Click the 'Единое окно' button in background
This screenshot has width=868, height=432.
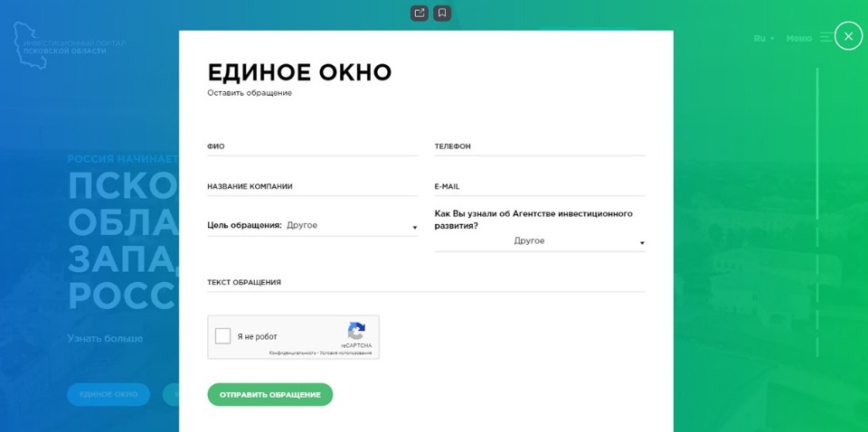pyautogui.click(x=108, y=394)
